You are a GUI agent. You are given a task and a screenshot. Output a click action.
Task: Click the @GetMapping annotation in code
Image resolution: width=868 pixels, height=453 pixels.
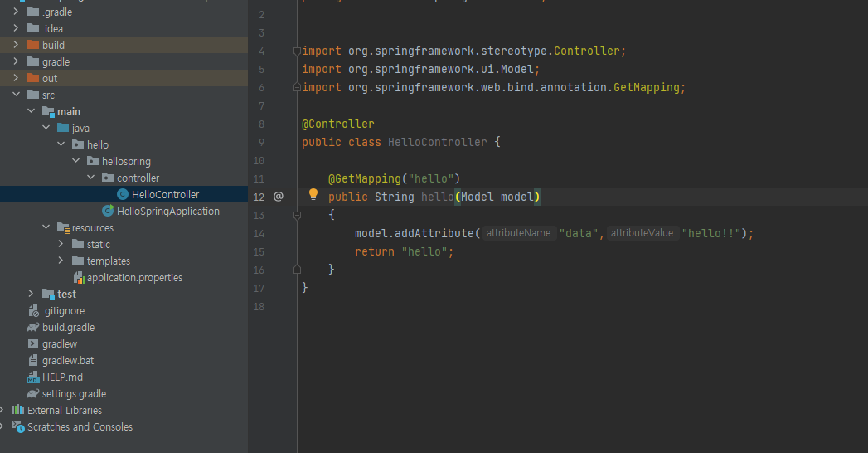pyautogui.click(x=364, y=179)
